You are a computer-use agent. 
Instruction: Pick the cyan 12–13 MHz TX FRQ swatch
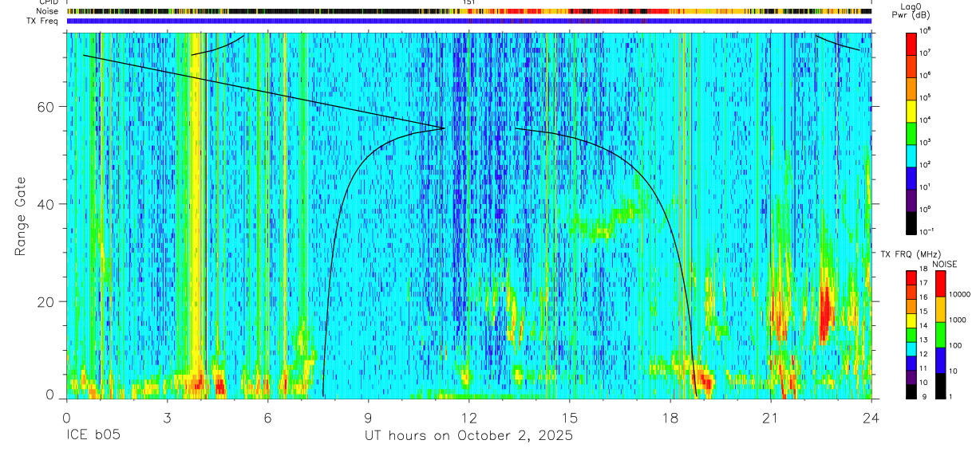[911, 349]
